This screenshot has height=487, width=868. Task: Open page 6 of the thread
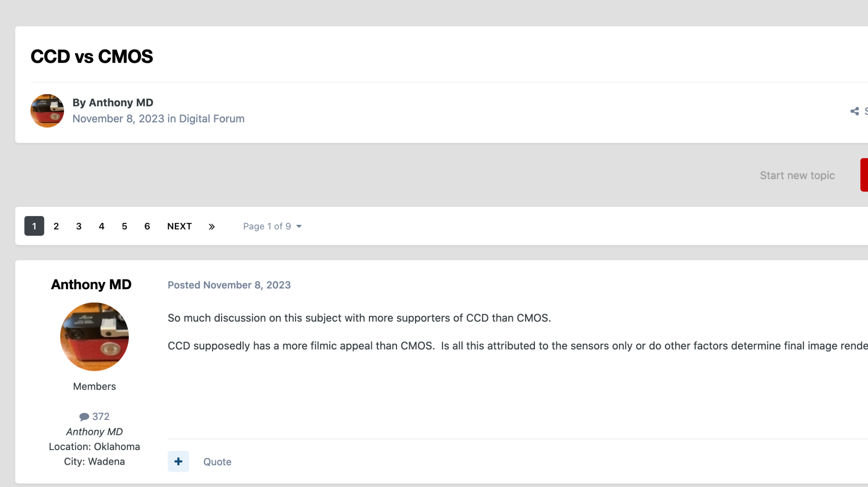(x=147, y=226)
